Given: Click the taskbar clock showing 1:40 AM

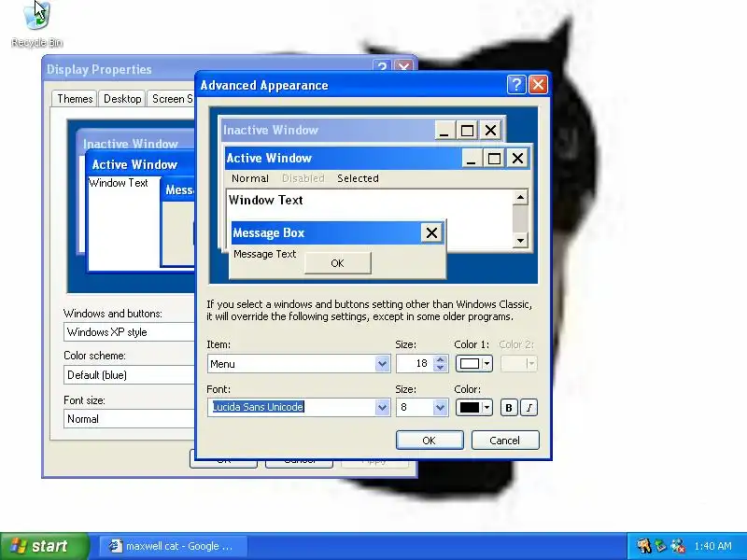Looking at the screenshot, I should (713, 546).
